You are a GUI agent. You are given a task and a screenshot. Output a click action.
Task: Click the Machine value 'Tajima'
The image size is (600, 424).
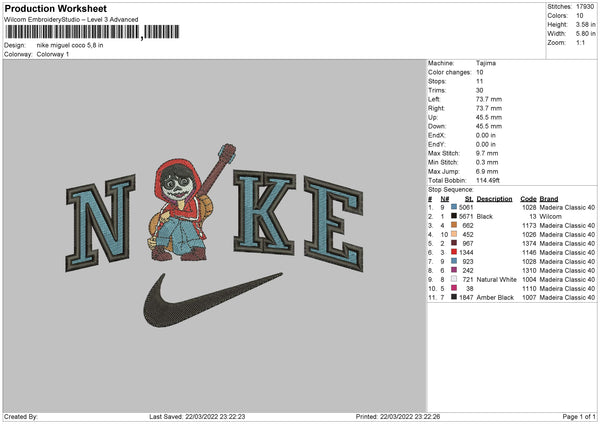(486, 63)
